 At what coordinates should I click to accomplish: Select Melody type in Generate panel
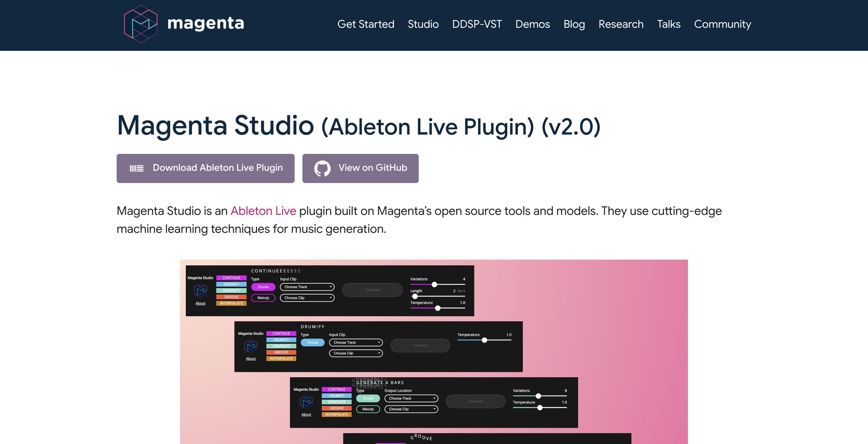(x=368, y=409)
